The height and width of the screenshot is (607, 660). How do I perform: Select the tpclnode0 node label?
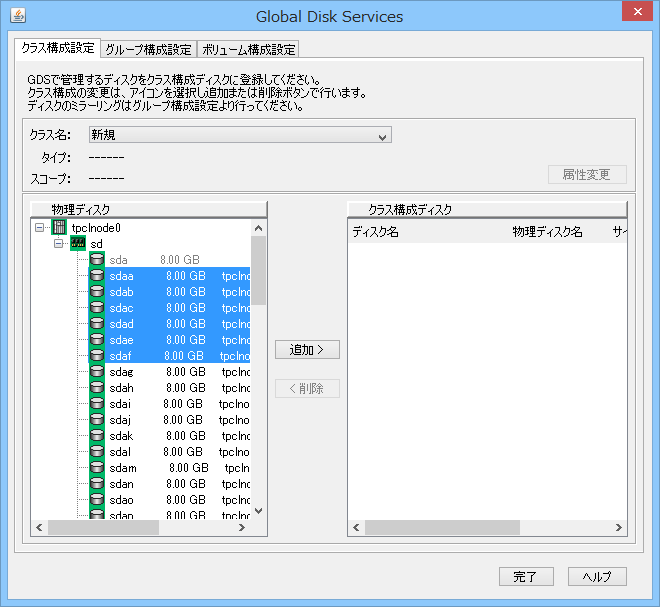96,228
